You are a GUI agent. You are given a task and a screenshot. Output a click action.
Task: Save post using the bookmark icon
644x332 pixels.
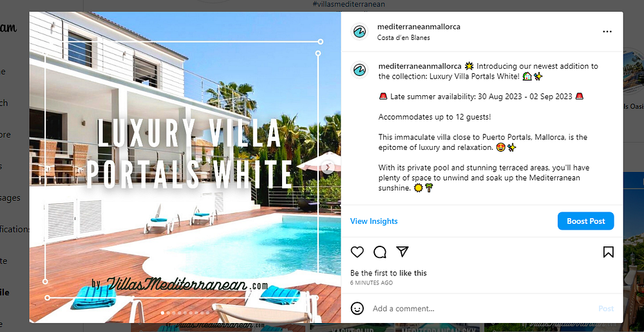pos(609,252)
